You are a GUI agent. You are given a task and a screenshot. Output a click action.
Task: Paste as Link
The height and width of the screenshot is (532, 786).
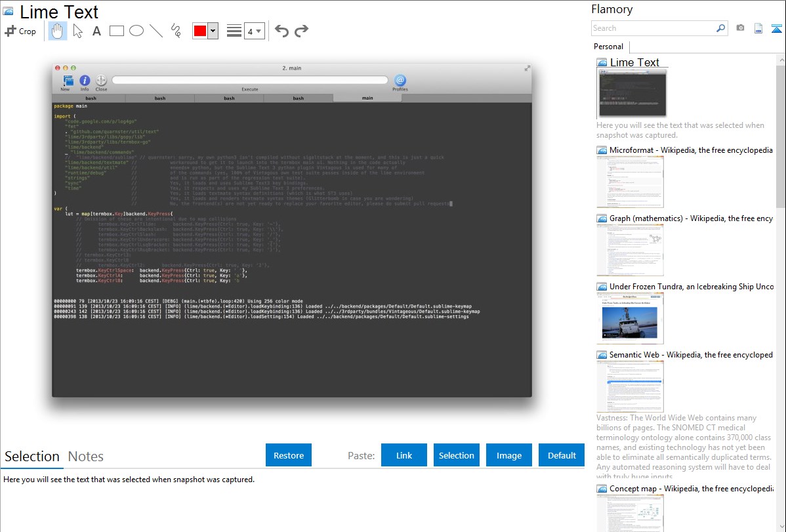click(404, 455)
